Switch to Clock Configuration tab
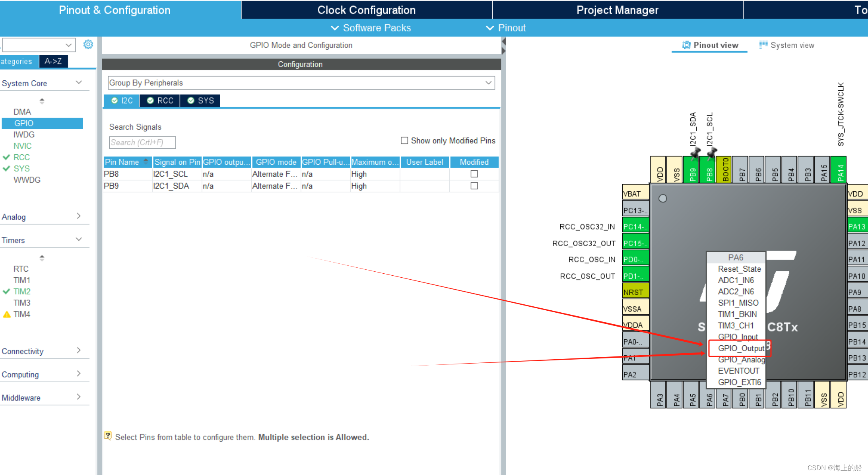 point(366,10)
